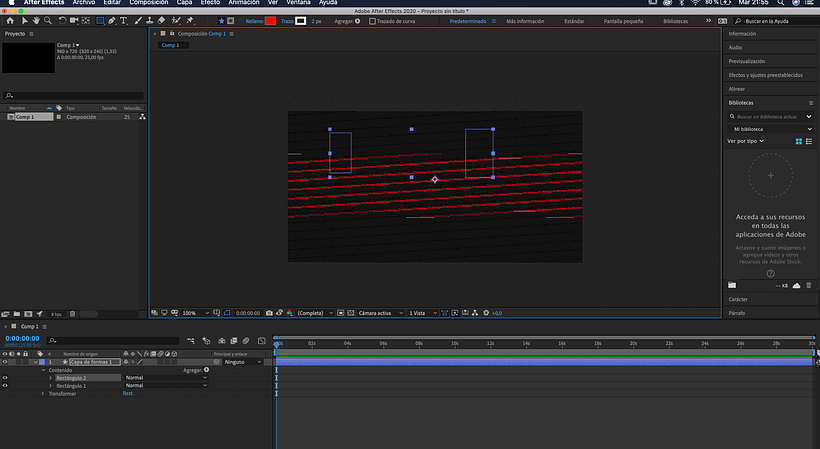
Task: Switch to Pantalla pequeña workspace
Action: click(x=623, y=21)
